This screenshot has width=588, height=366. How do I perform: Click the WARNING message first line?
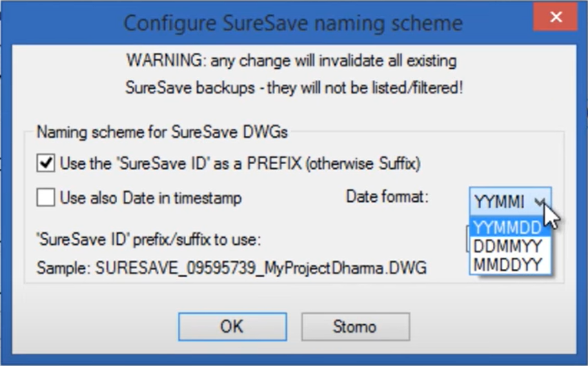[291, 61]
